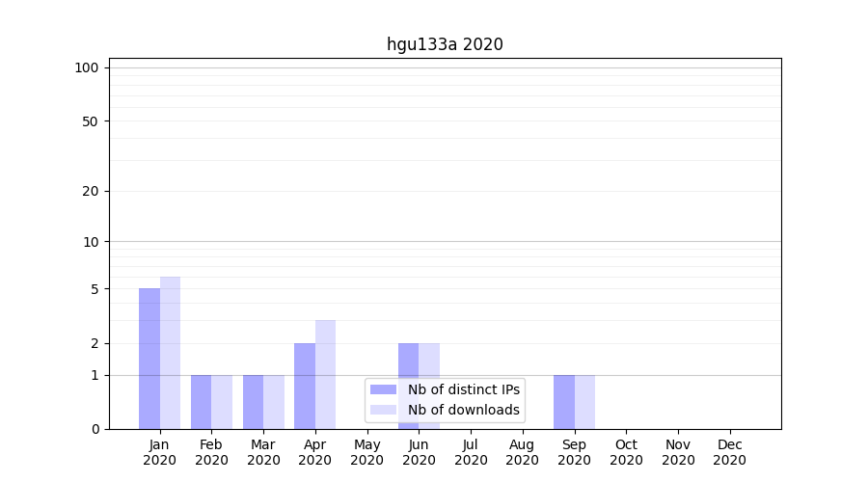Click the Nb of distinct IPs legend label

[463, 389]
